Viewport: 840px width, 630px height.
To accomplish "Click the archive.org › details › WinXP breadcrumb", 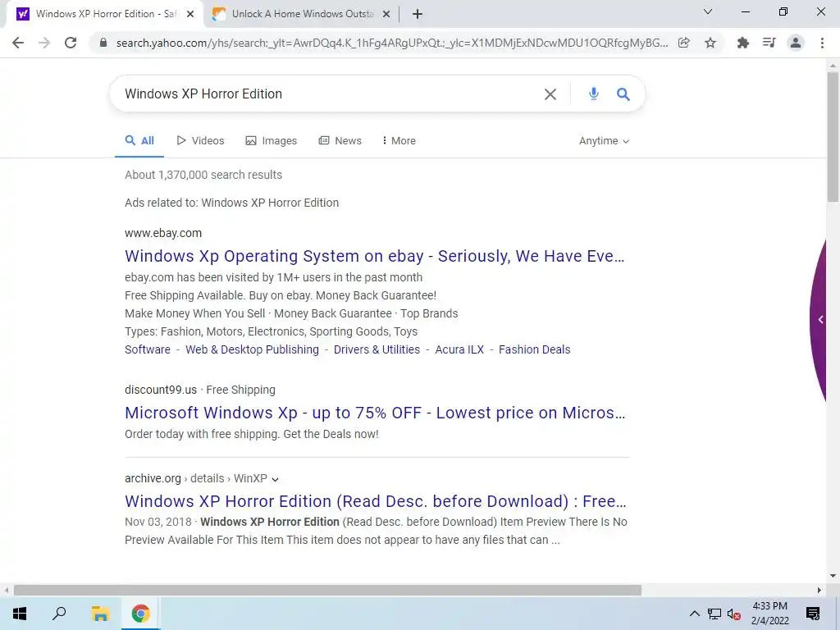I will [196, 478].
